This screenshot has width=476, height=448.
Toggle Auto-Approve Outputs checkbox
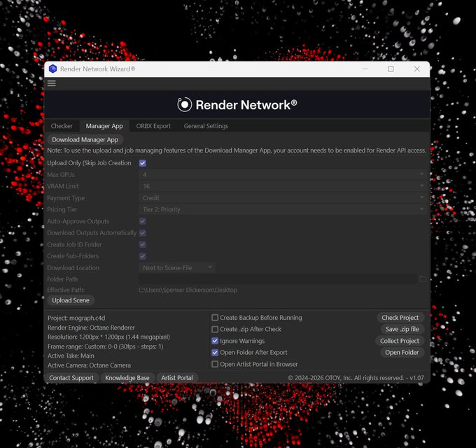(x=142, y=221)
